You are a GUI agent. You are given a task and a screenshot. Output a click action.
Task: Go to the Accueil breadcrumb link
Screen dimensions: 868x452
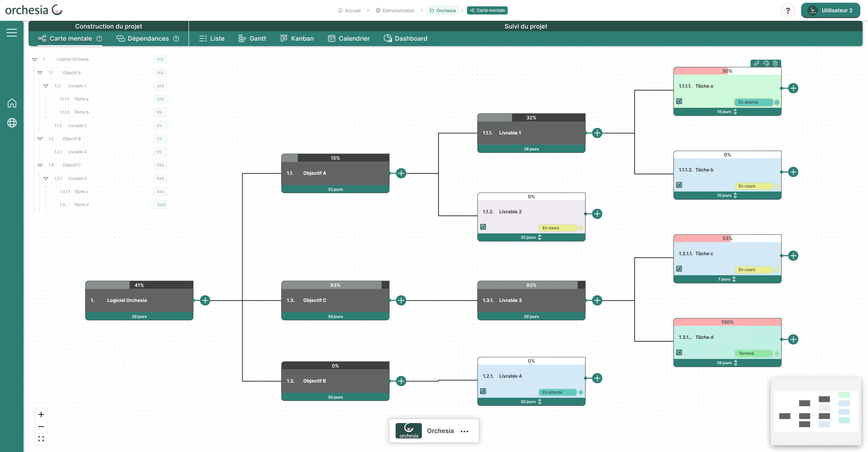pyautogui.click(x=349, y=10)
